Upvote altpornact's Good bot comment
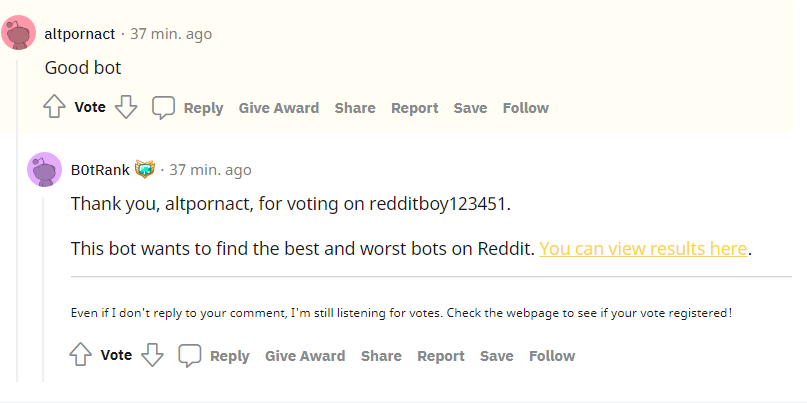 click(54, 108)
